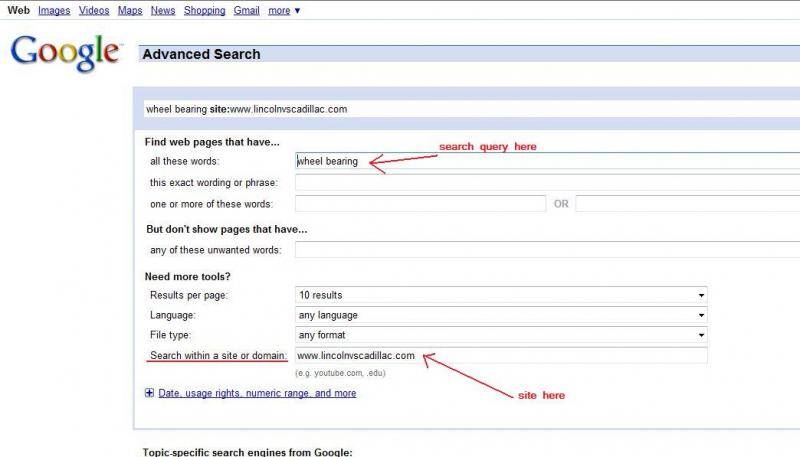Open the News link
The image size is (800, 457).
(163, 10)
